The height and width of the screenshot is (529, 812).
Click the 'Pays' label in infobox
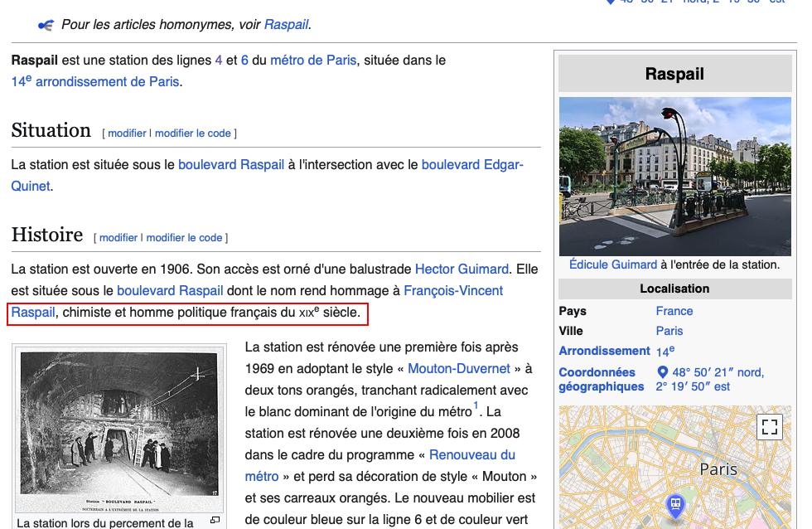click(x=573, y=311)
